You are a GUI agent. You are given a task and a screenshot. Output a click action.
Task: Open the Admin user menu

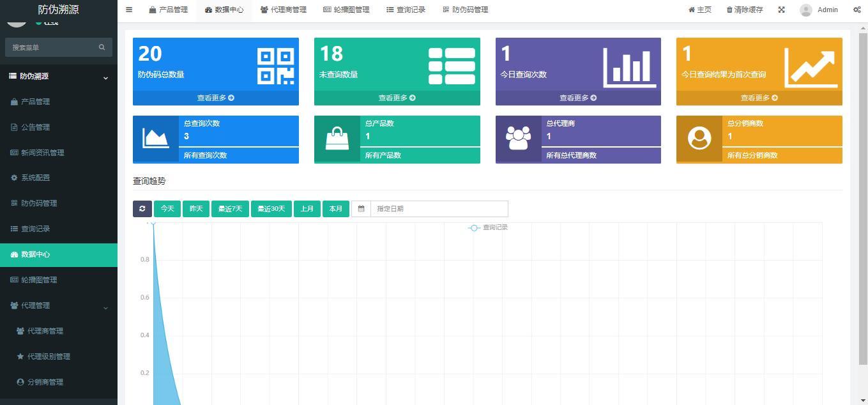pyautogui.click(x=819, y=10)
